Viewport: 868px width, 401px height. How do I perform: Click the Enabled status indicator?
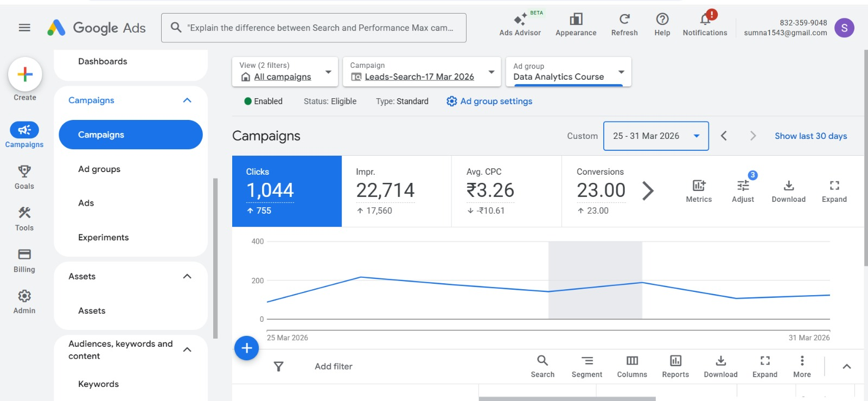(263, 101)
